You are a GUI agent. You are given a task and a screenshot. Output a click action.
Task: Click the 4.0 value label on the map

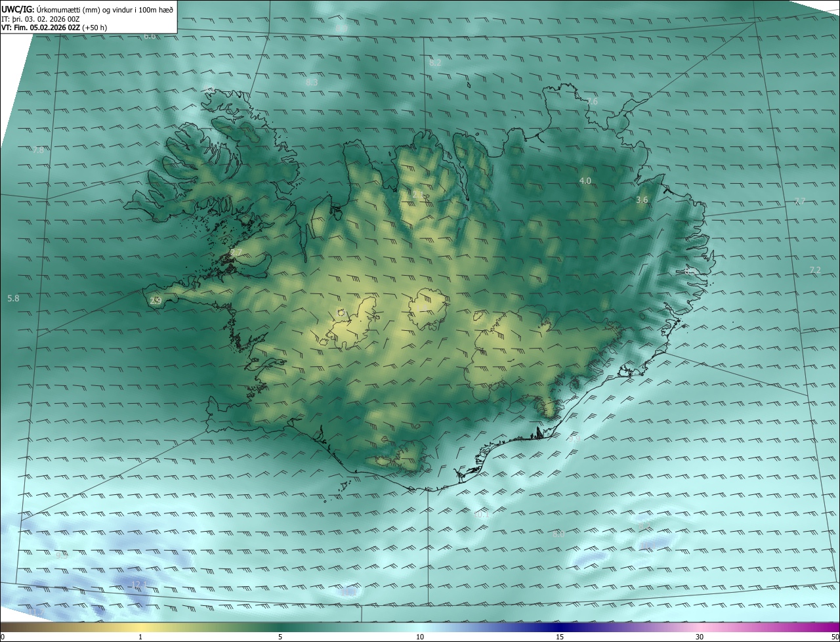coord(585,181)
